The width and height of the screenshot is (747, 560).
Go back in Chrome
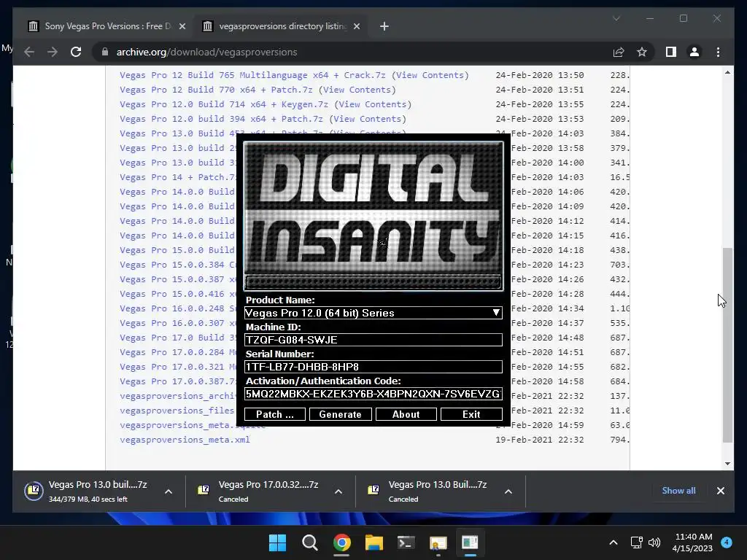click(29, 52)
